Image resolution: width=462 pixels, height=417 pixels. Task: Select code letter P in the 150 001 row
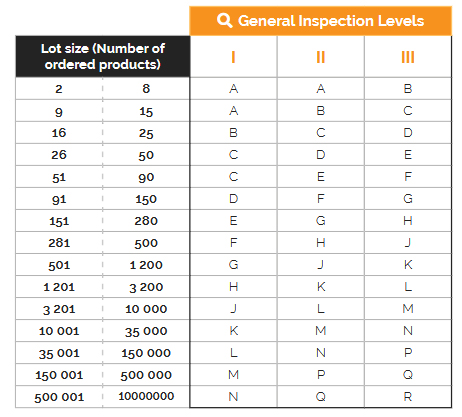[x=321, y=375]
